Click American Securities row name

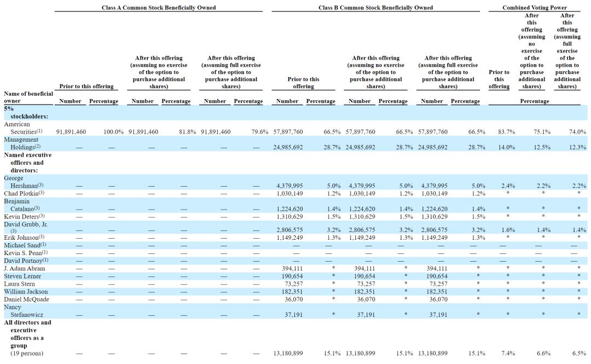coord(23,128)
